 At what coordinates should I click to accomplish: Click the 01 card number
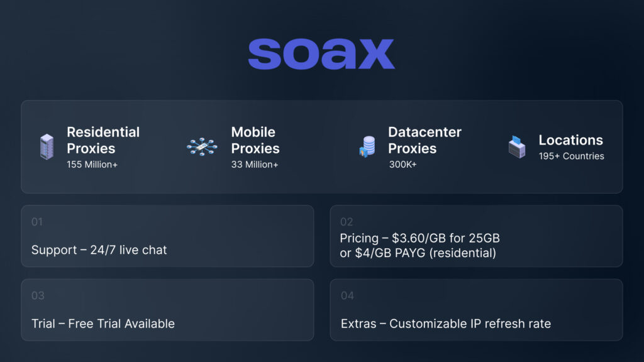pyautogui.click(x=37, y=222)
